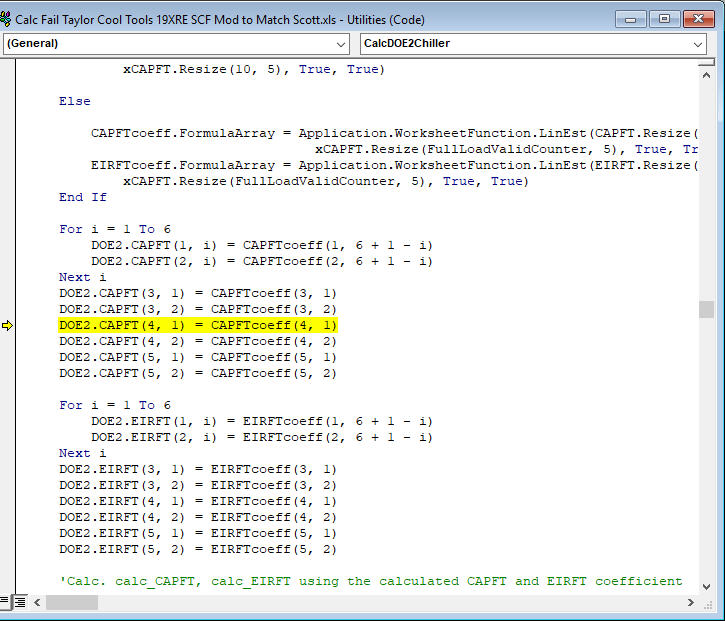Click line DOE2.CAPFT(1, i) assignment

[262, 246]
